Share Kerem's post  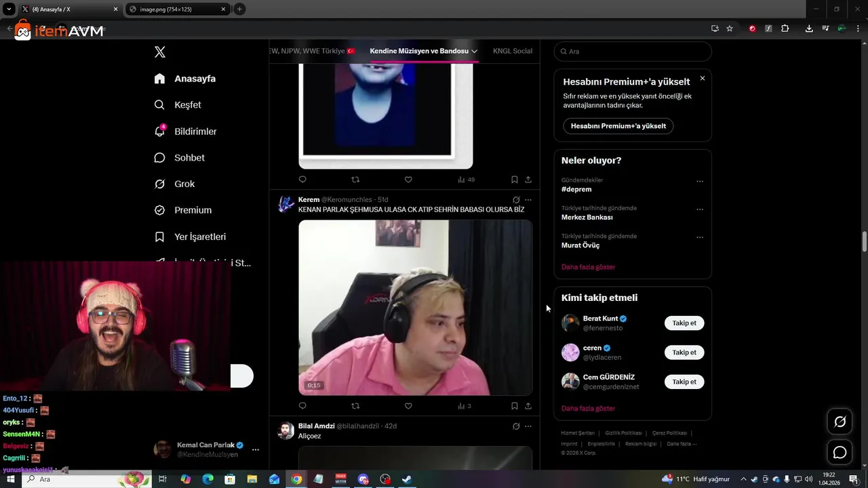pyautogui.click(x=528, y=406)
